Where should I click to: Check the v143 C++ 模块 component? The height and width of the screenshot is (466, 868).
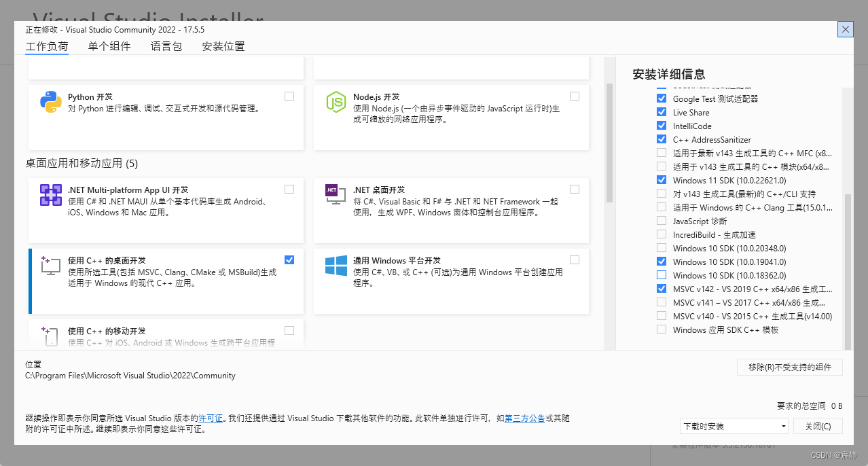click(x=662, y=166)
